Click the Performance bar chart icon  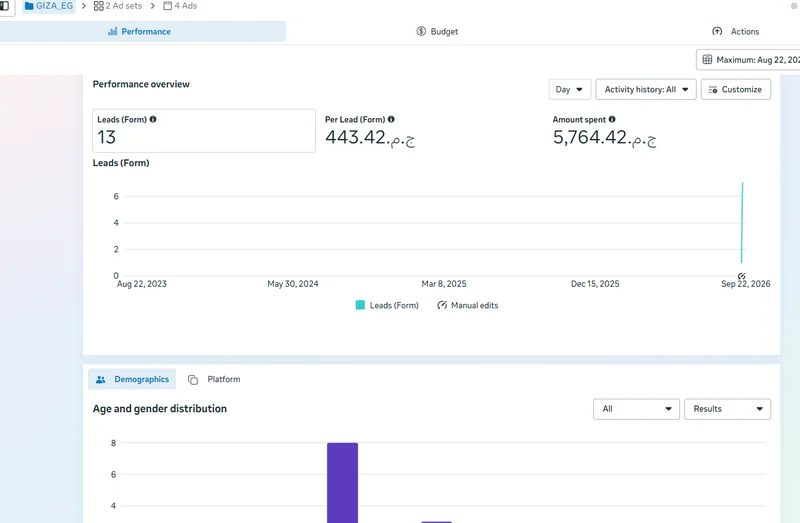pyautogui.click(x=112, y=31)
